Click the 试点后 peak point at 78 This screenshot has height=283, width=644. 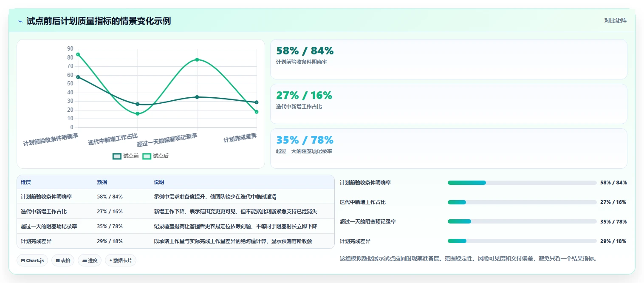click(197, 59)
